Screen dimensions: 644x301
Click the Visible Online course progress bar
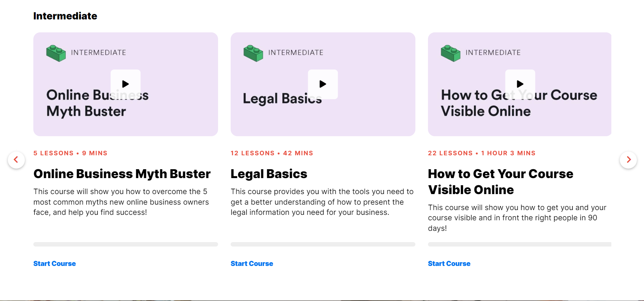pyautogui.click(x=519, y=244)
